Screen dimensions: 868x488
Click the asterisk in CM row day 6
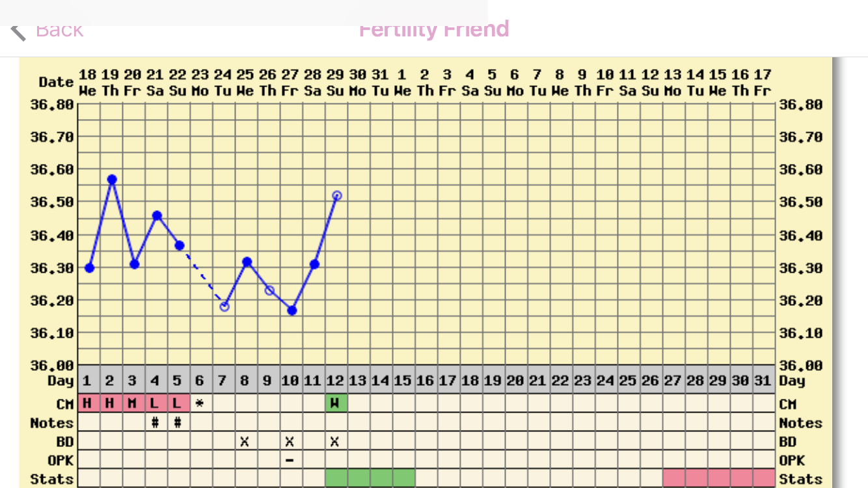click(200, 404)
